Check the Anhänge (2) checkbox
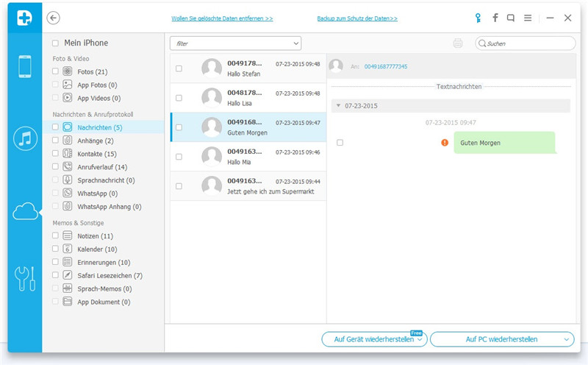The image size is (588, 365). pyautogui.click(x=56, y=141)
